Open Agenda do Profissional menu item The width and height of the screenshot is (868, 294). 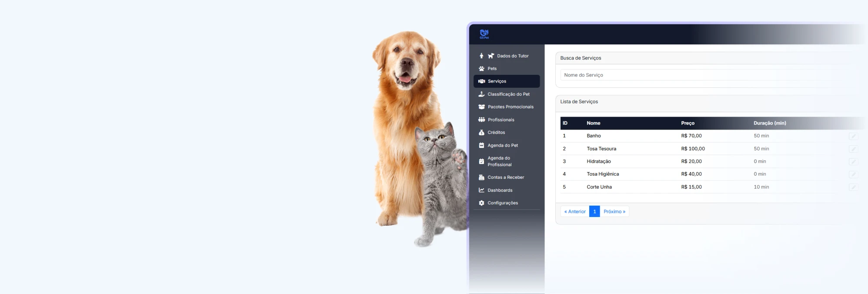pos(507,161)
